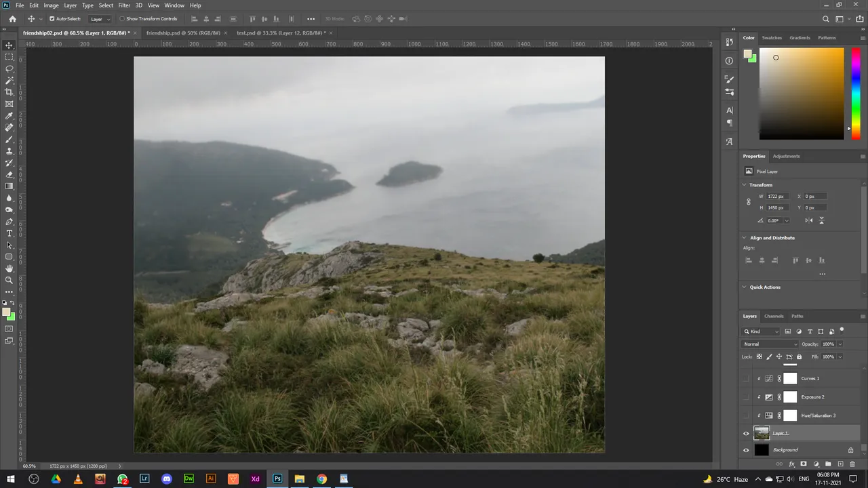This screenshot has height=488, width=868.
Task: Open the rotation angle dropdown
Action: [x=787, y=220]
